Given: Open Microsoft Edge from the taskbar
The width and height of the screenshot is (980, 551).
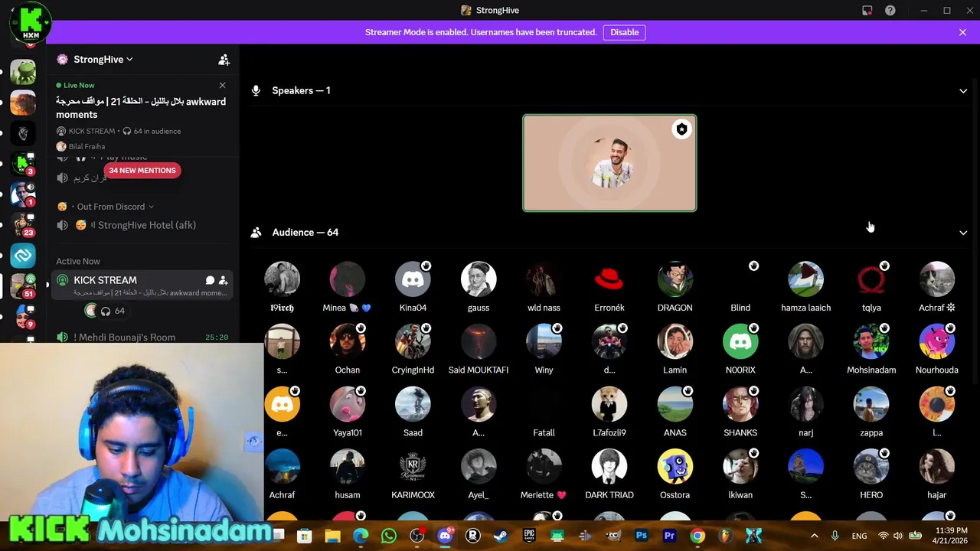Looking at the screenshot, I should click(x=361, y=536).
